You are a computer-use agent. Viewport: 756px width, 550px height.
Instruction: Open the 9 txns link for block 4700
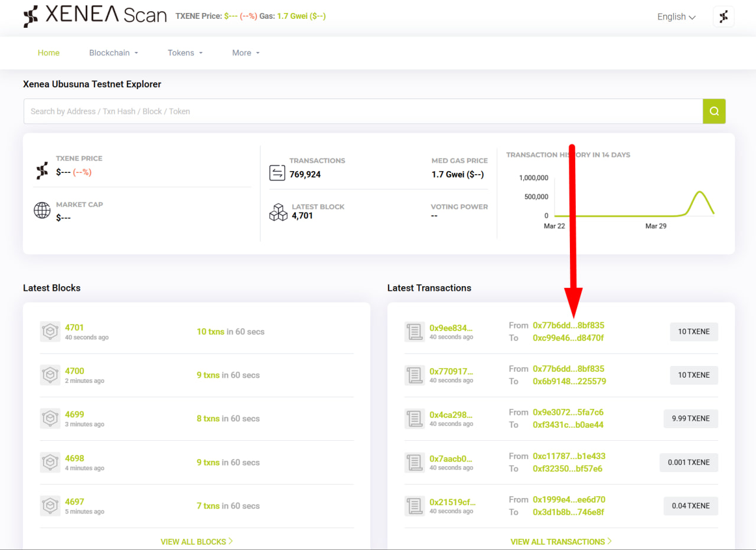(x=208, y=375)
